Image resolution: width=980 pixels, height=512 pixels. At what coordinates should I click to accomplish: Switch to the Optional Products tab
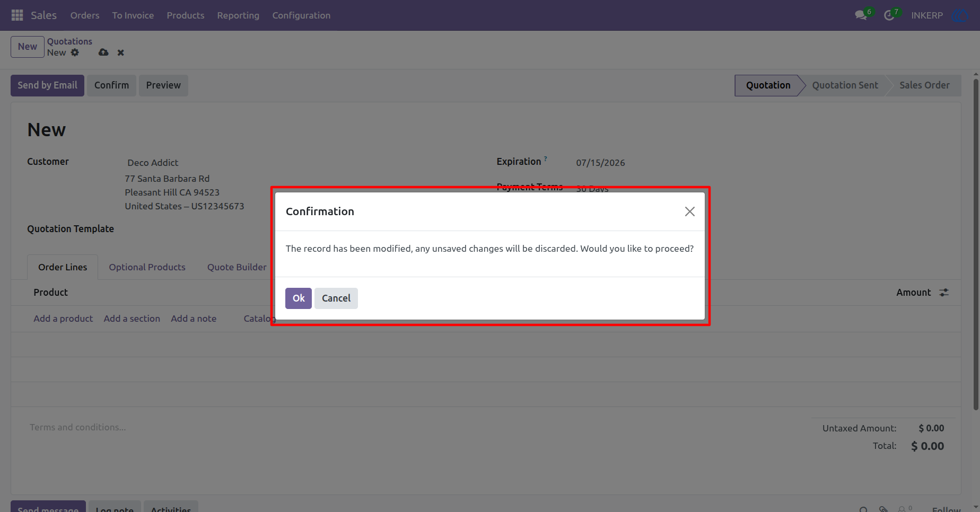[147, 267]
